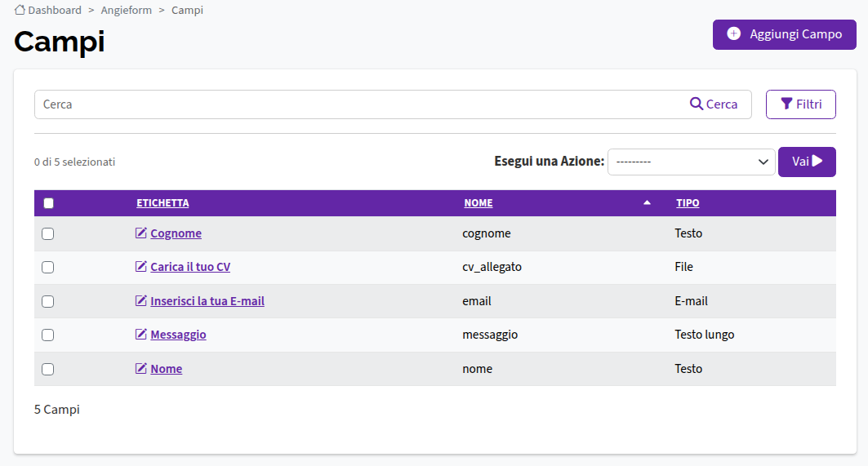The height and width of the screenshot is (466, 868).
Task: Click the 'messaggio' name cell
Action: [x=490, y=335]
